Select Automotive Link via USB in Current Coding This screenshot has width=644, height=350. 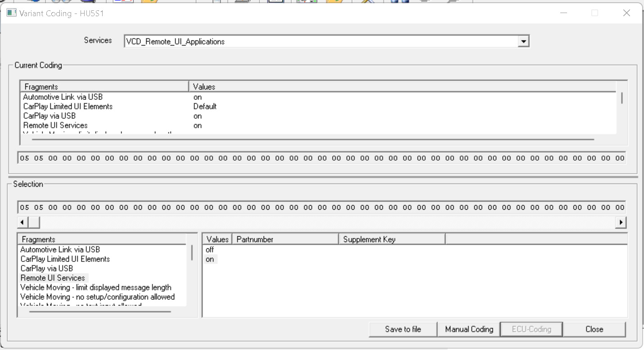(63, 97)
